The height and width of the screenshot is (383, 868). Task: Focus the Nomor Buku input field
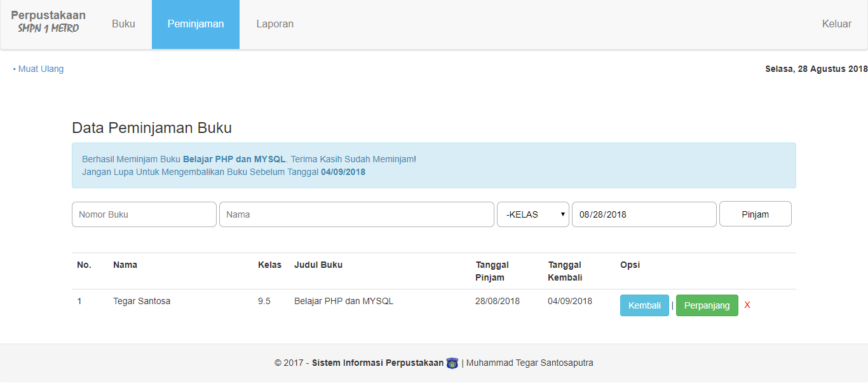[144, 214]
